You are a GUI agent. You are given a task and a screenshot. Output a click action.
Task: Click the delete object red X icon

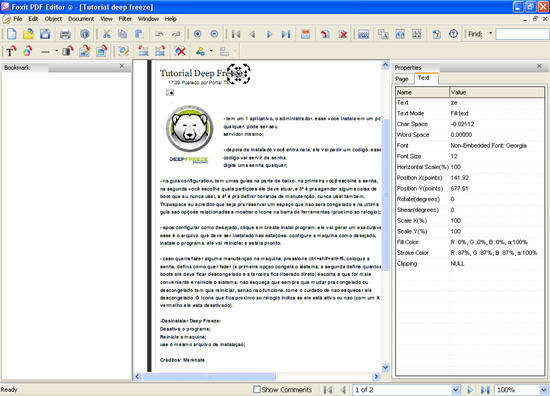(x=180, y=52)
